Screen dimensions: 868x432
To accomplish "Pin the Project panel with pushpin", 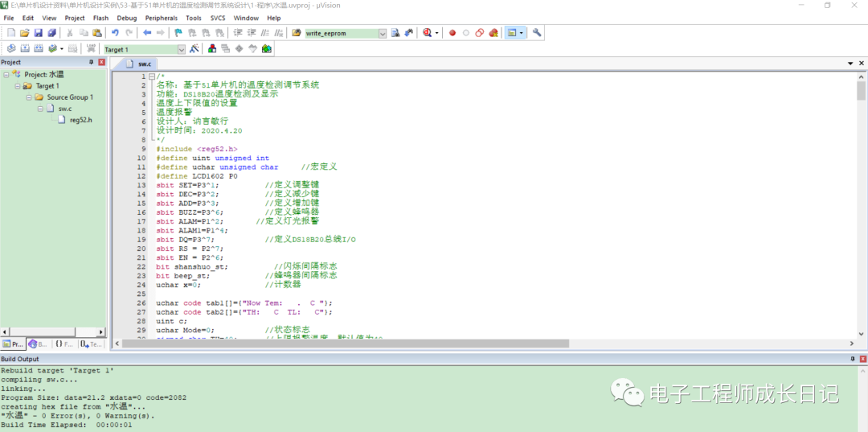I will pos(91,62).
